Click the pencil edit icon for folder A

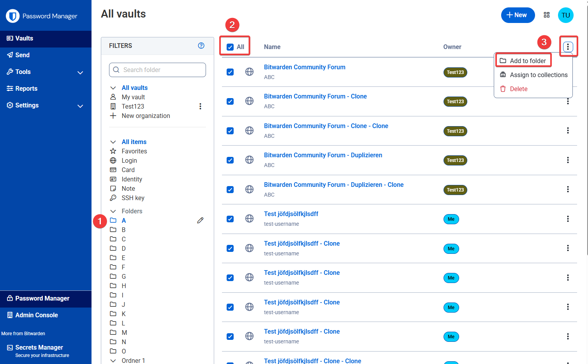click(x=200, y=220)
